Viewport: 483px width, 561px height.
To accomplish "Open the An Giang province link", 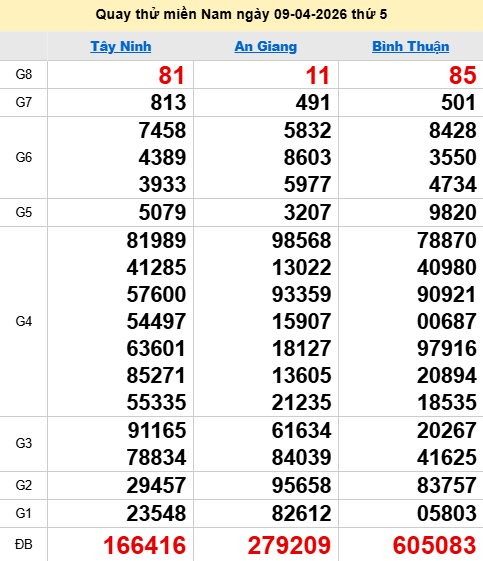I will point(265,47).
